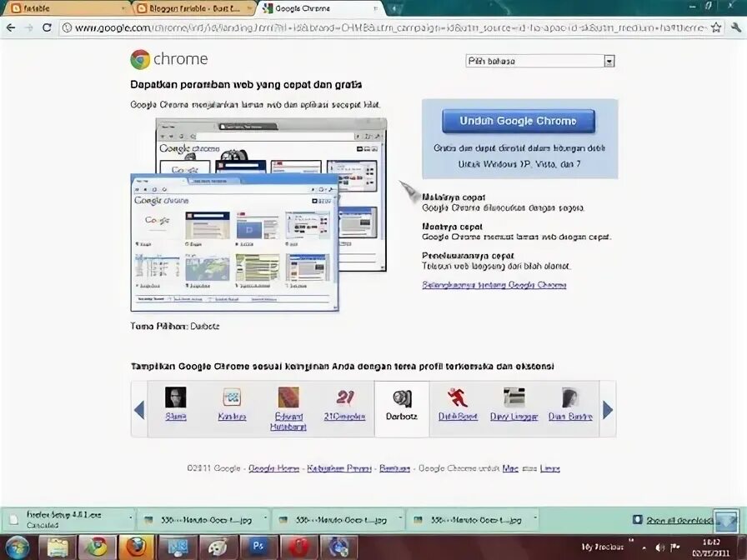Expand the first Naruto jpg download menu
This screenshot has height=560, width=747.
(x=265, y=517)
